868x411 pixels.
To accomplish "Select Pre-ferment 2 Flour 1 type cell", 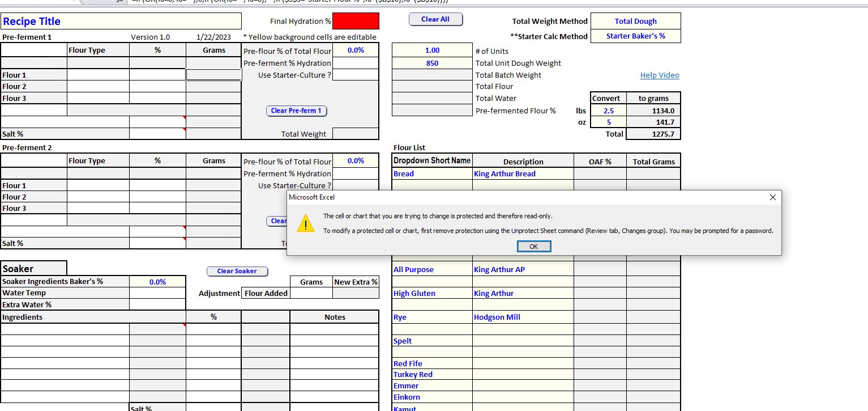I will click(x=98, y=185).
